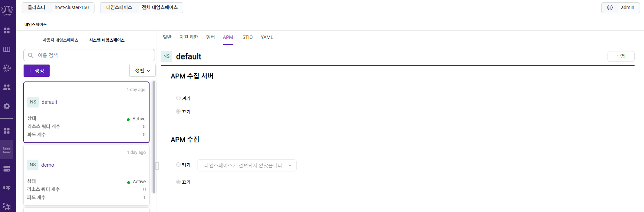Screen dimensions: 644x212
Task: Click the namespace list scrollbar
Action: (x=154, y=137)
